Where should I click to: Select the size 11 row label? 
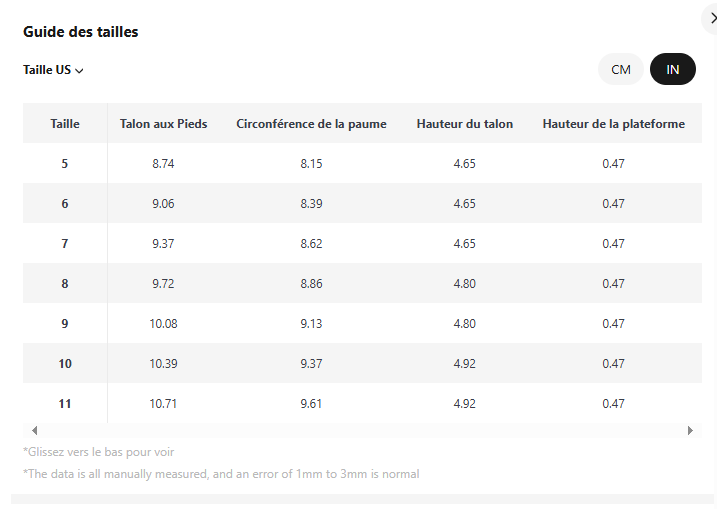tap(65, 404)
